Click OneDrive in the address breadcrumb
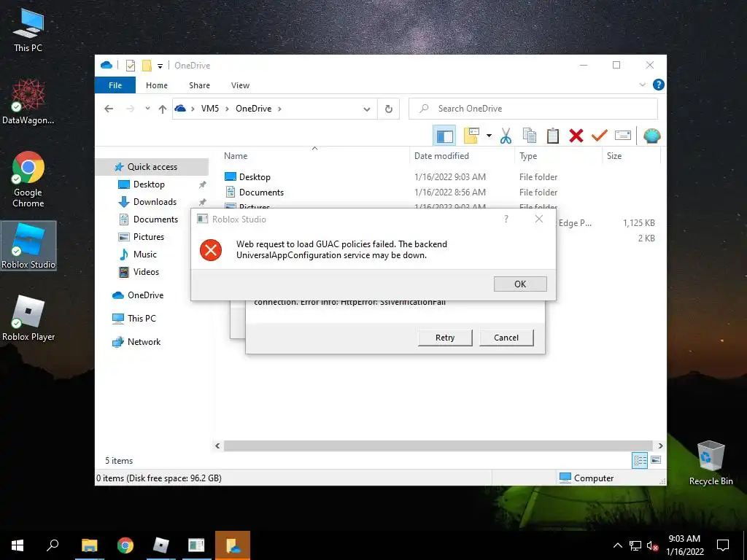 (253, 109)
